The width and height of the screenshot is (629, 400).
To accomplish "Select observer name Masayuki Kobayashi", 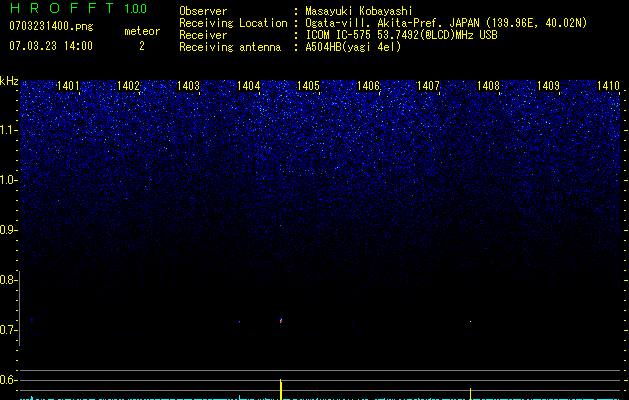I will coord(359,11).
